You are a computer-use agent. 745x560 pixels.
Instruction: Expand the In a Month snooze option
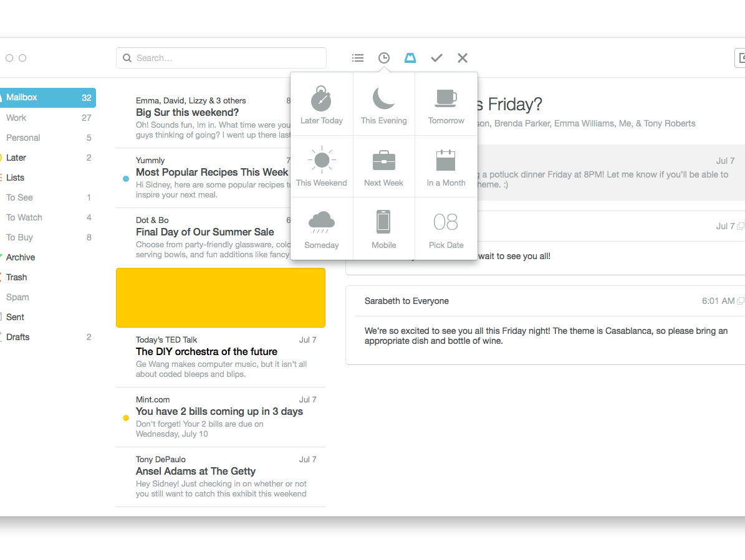click(x=446, y=166)
